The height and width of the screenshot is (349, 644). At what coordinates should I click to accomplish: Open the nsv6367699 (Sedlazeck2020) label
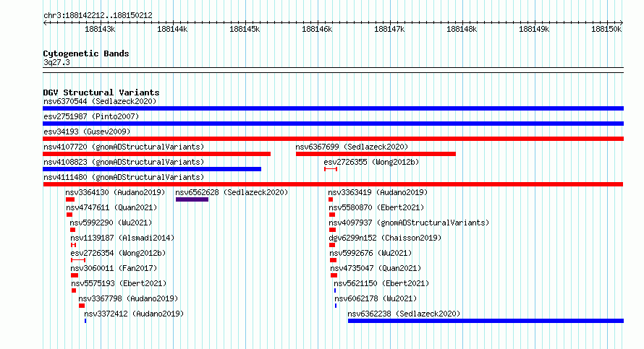coord(352,147)
